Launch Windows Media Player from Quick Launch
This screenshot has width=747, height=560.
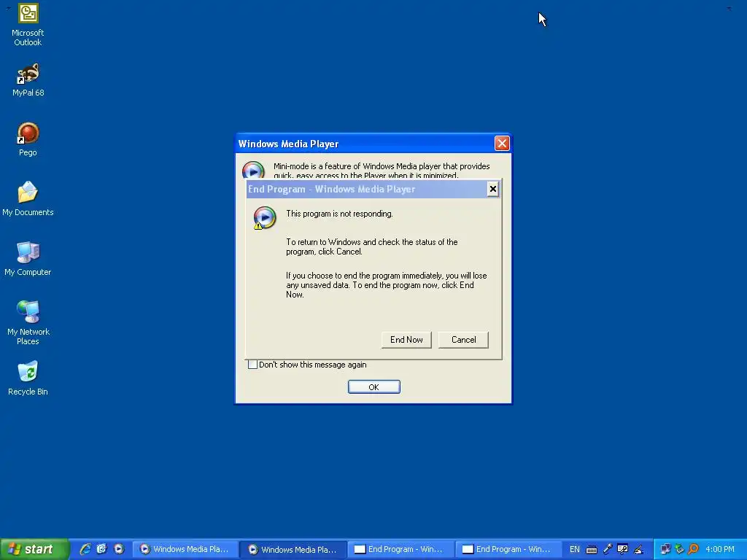119,549
